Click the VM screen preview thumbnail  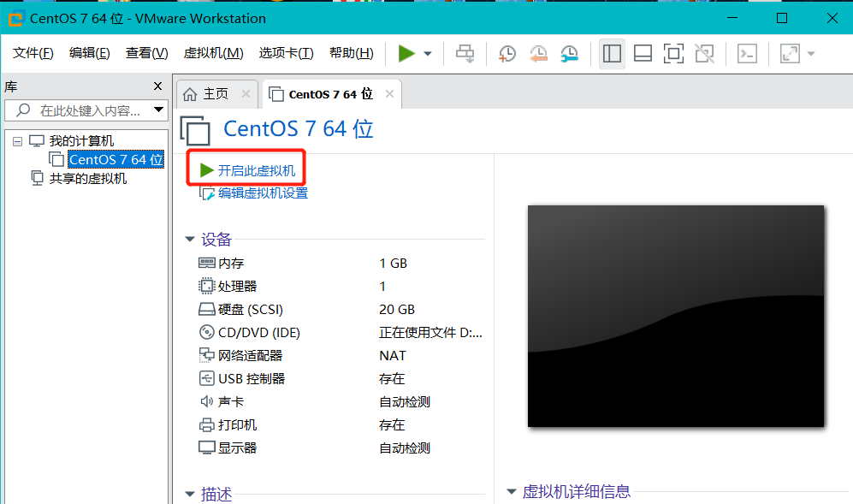pos(676,317)
